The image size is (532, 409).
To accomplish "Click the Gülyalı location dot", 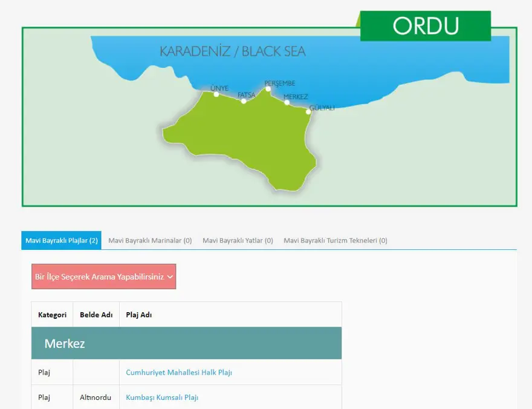I will [308, 111].
